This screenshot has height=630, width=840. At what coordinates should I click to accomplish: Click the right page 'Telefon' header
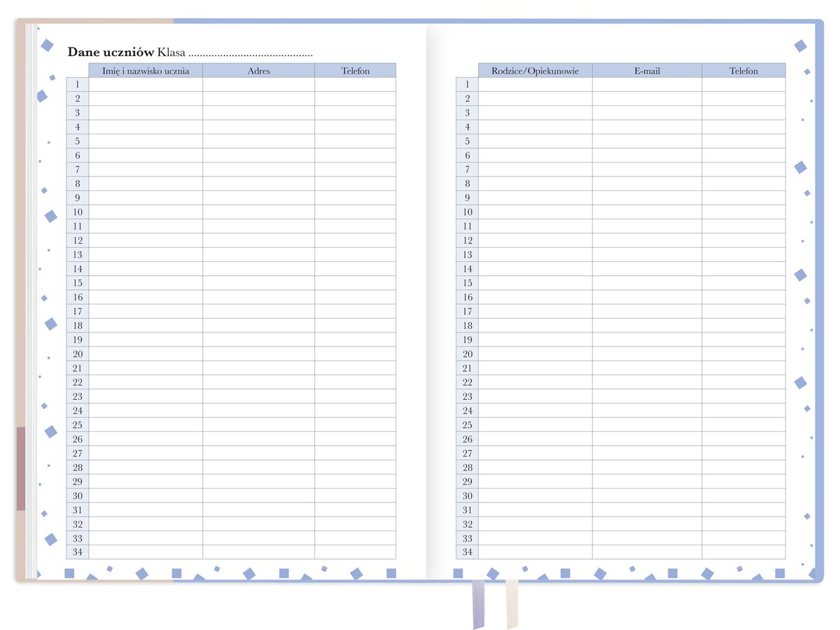[x=743, y=71]
